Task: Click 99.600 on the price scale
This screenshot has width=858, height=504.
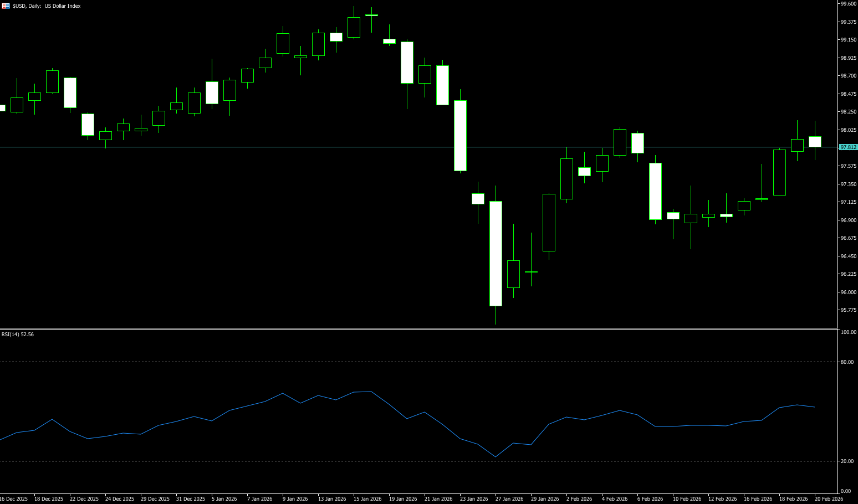Action: [848, 4]
